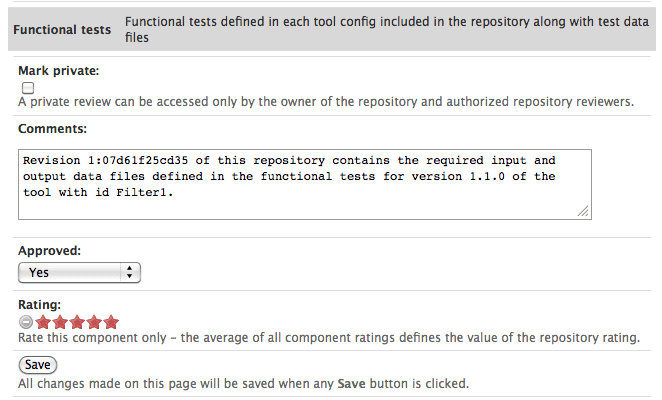Set rating to two stars
Screen dimensions: 662x400
[58, 322]
